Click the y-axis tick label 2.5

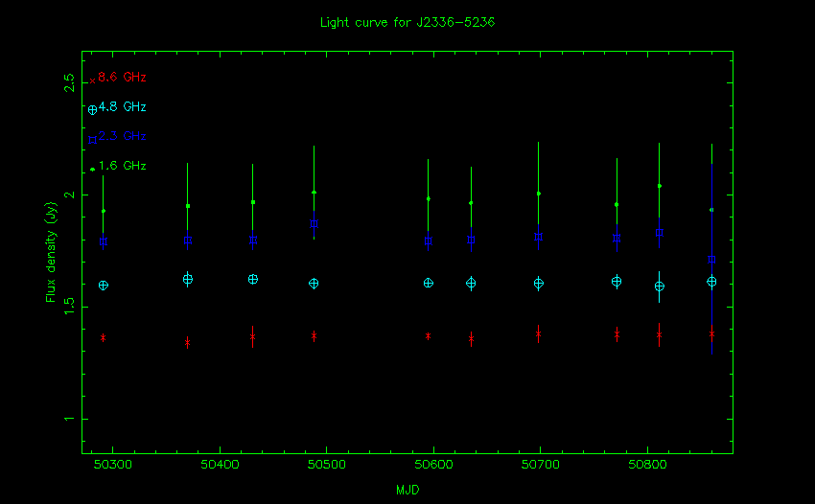point(69,83)
